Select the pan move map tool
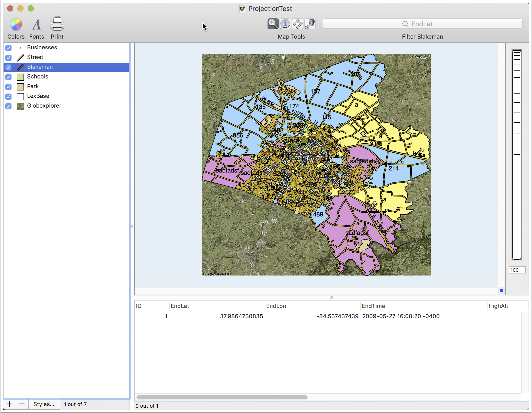 click(297, 24)
